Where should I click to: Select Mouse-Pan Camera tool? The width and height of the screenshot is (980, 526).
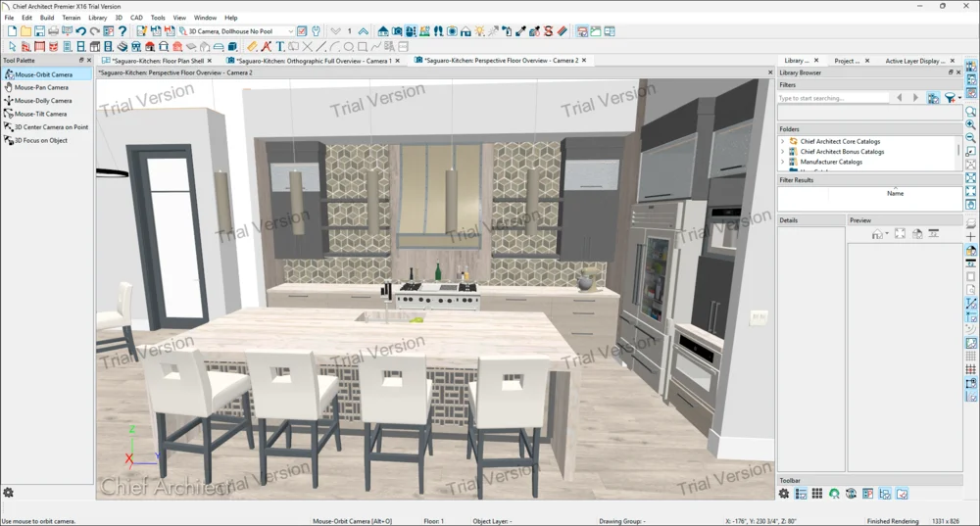(x=41, y=87)
